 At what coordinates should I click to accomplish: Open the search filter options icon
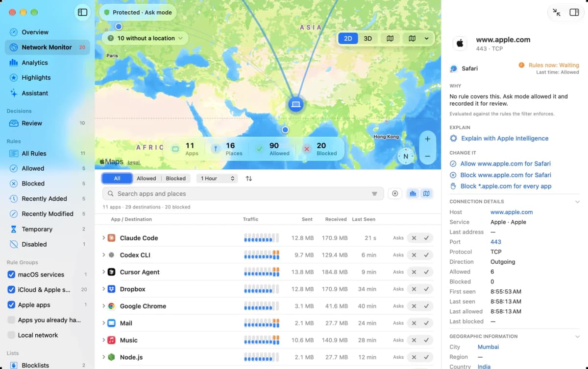pyautogui.click(x=374, y=194)
